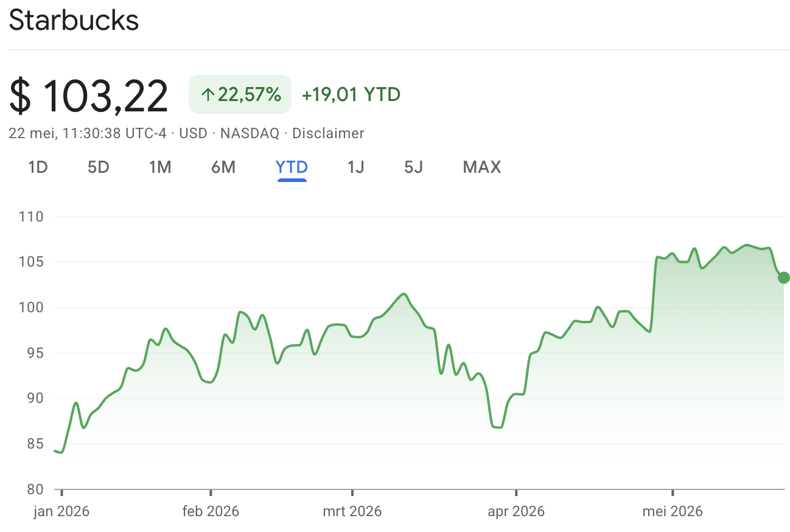Click the 85 y-axis value
Image resolution: width=790 pixels, height=532 pixels.
(35, 444)
